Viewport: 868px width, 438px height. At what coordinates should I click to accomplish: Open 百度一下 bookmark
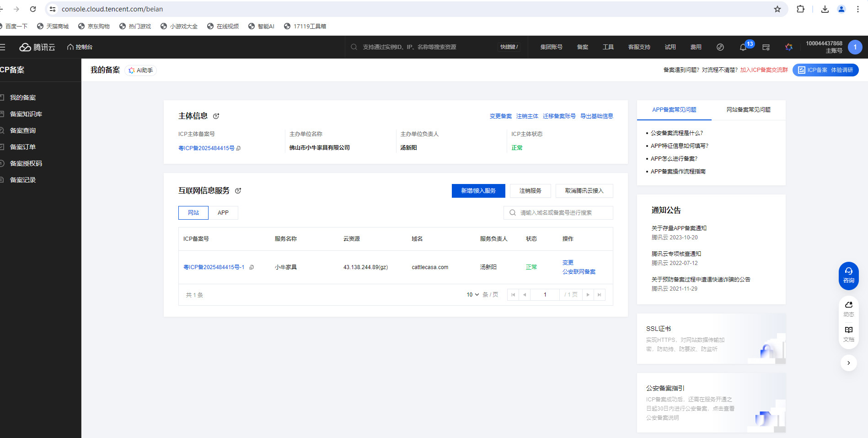[x=14, y=27]
